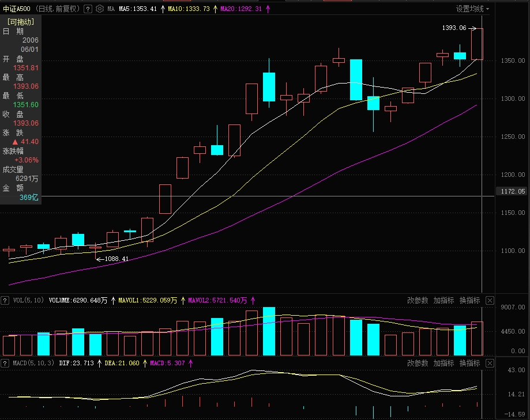Click the MAVOL1:5229.059万 value
Image resolution: width=530 pixels, height=420 pixels.
(x=148, y=301)
